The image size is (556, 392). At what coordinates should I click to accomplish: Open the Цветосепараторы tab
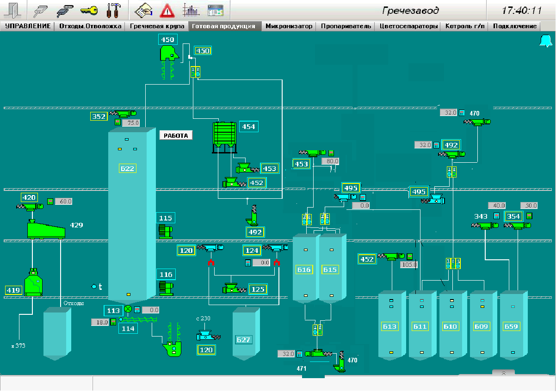[408, 26]
